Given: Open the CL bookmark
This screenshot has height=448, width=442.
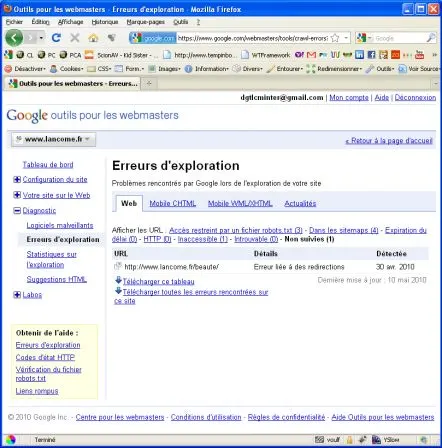Looking at the screenshot, I should [x=25, y=55].
